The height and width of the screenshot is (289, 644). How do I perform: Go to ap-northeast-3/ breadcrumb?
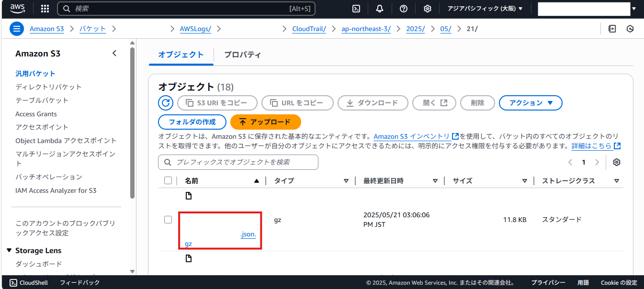pyautogui.click(x=366, y=29)
